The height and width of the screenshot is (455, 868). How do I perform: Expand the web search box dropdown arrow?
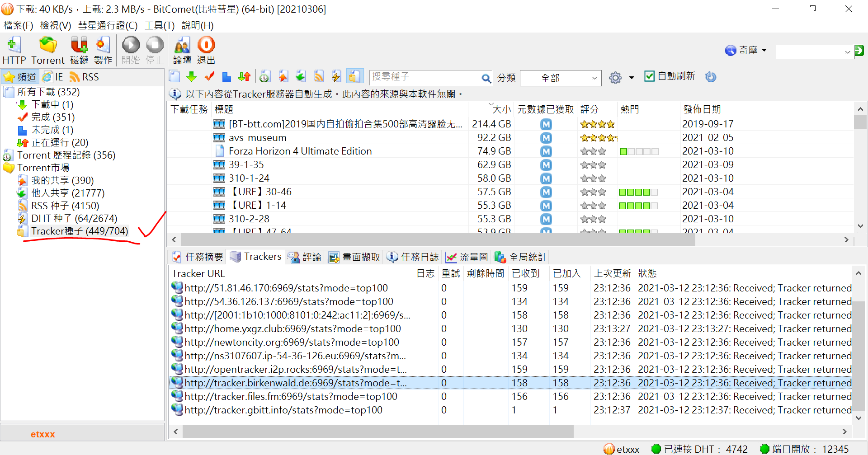click(848, 52)
